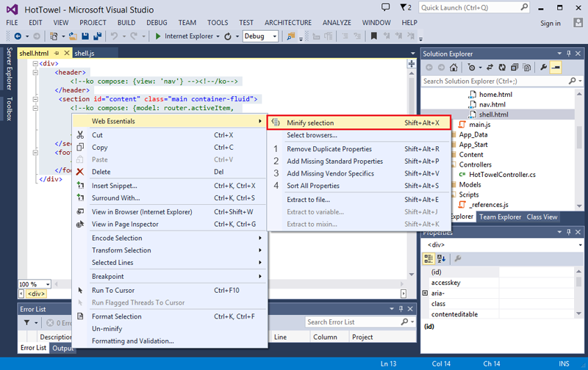Open the div element dropdown in Properties

click(x=580, y=245)
